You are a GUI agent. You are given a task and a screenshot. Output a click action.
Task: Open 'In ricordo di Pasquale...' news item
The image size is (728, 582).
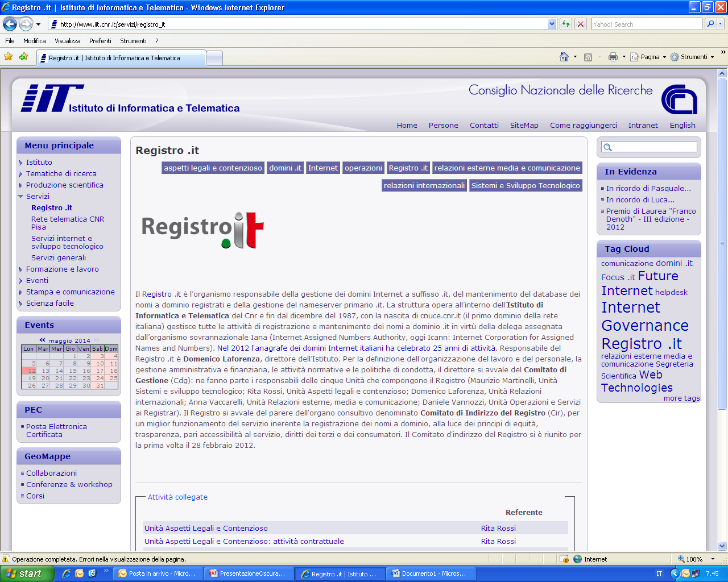648,189
